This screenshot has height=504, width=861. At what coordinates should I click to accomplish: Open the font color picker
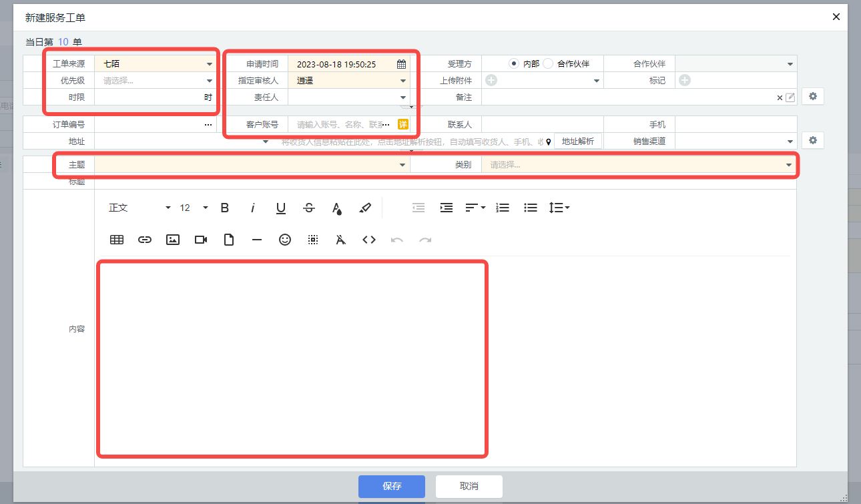click(x=337, y=208)
